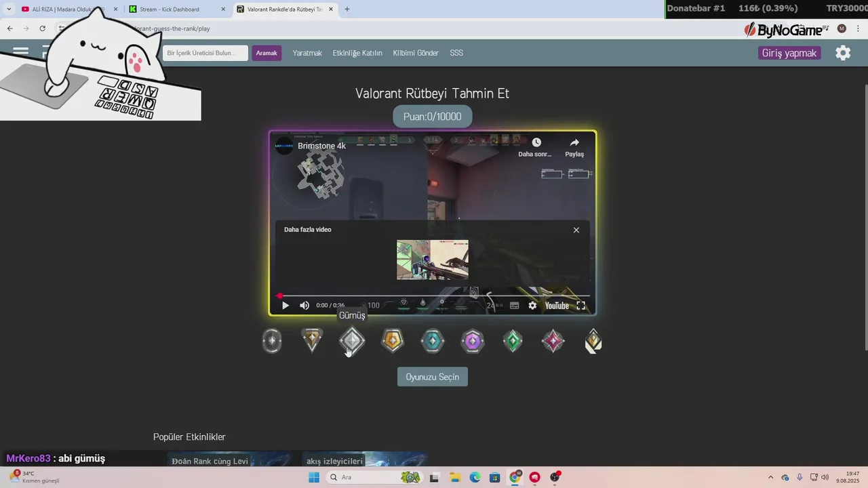Image resolution: width=868 pixels, height=488 pixels.
Task: Open the clock showing 19:47
Action: tap(849, 477)
